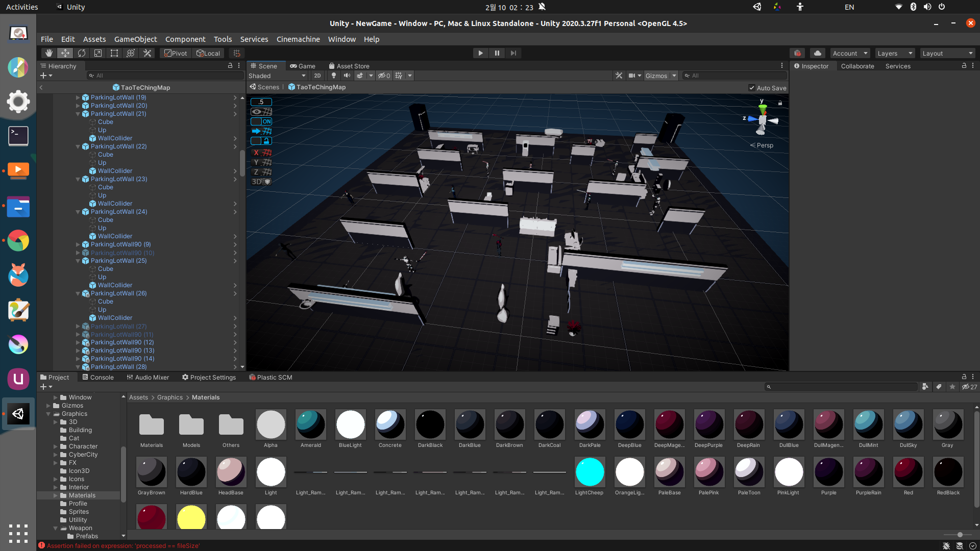Toggle hidden objects visibility counter
The height and width of the screenshot is (551, 980).
click(x=384, y=76)
